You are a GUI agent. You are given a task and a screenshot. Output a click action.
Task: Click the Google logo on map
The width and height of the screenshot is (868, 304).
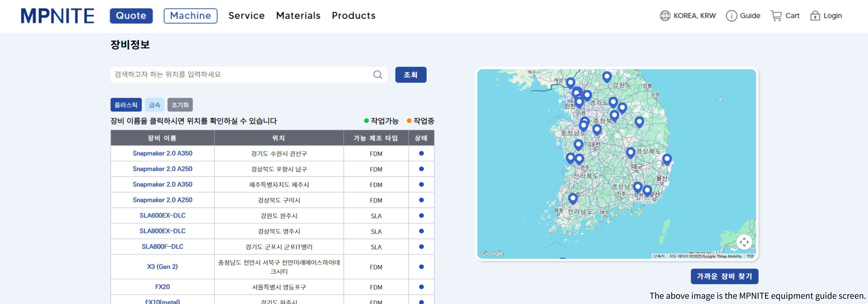point(492,253)
